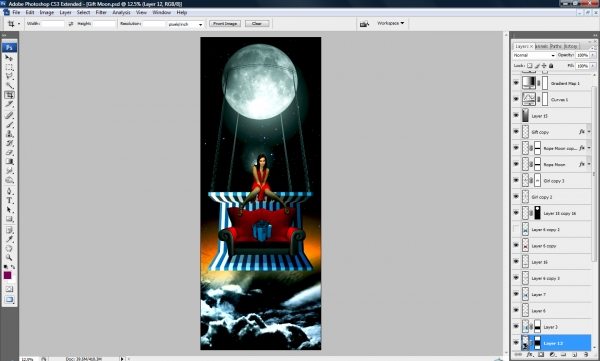This screenshot has height=361, width=600.
Task: Select the Gradient tool
Action: tap(9, 161)
